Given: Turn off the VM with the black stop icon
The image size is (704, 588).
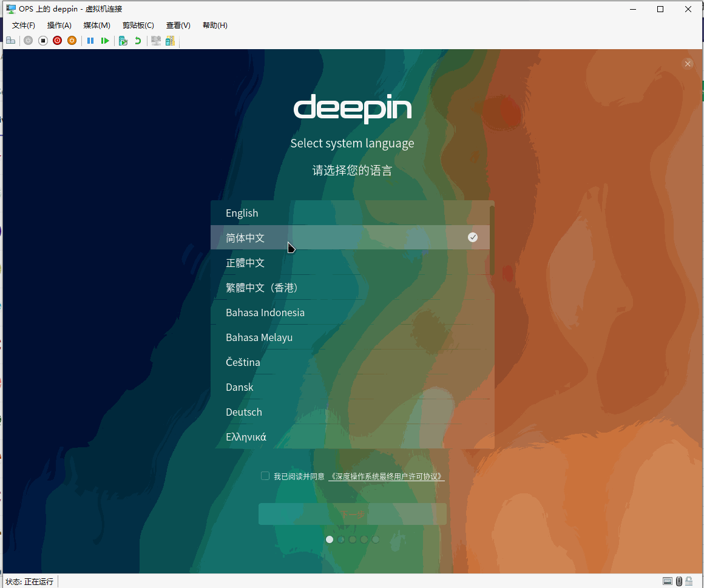Looking at the screenshot, I should [x=43, y=41].
